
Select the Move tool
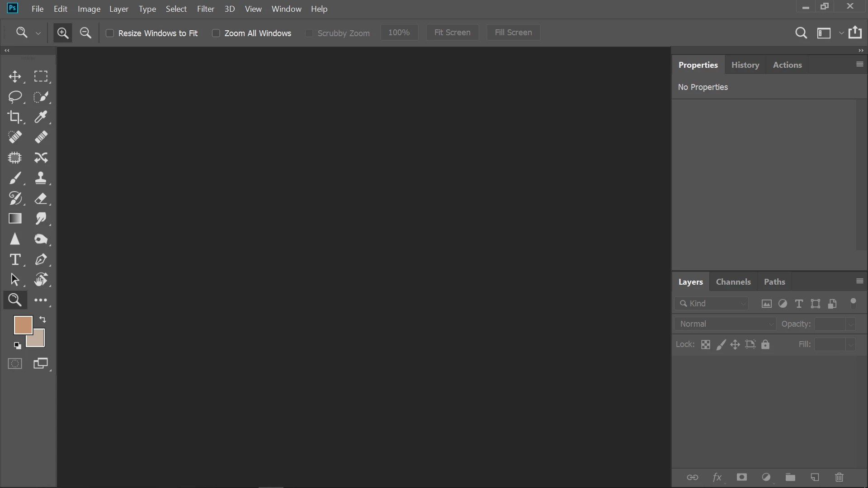pos(15,76)
